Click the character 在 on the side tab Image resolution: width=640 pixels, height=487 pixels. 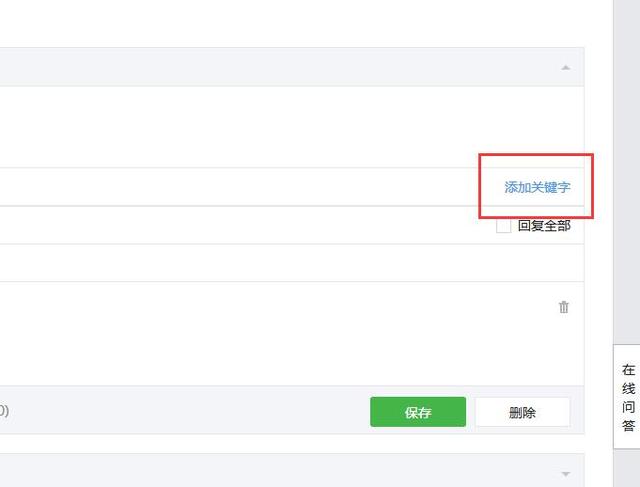(x=629, y=370)
